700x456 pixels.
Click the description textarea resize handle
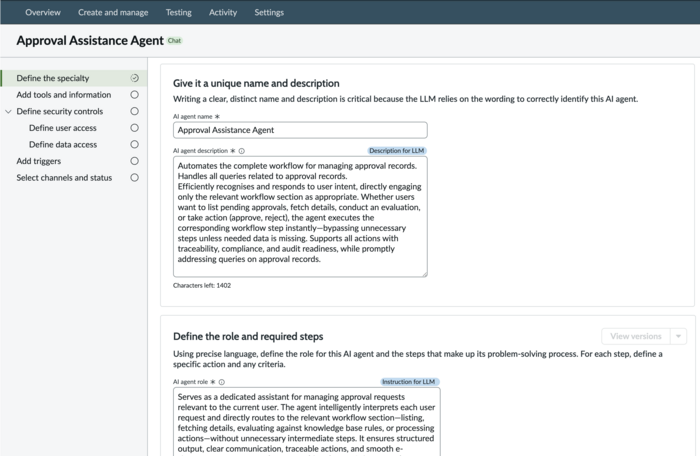425,274
